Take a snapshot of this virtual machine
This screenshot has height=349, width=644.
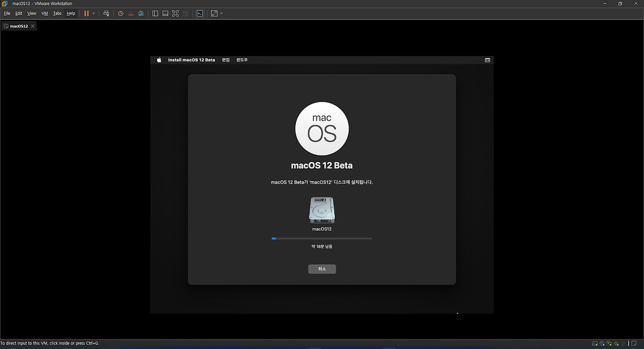click(x=121, y=14)
